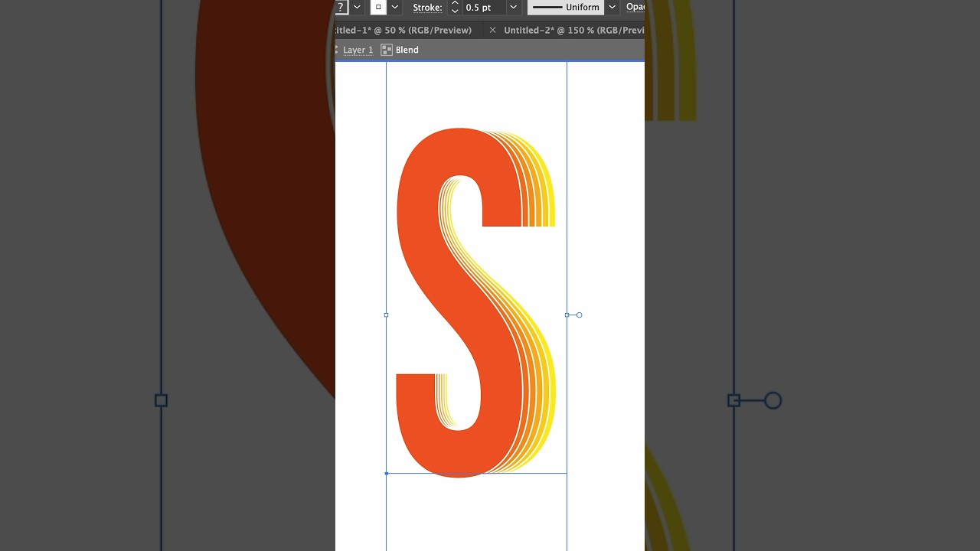Click the Stroke label link
Image resolution: width=980 pixels, height=551 pixels.
click(427, 7)
